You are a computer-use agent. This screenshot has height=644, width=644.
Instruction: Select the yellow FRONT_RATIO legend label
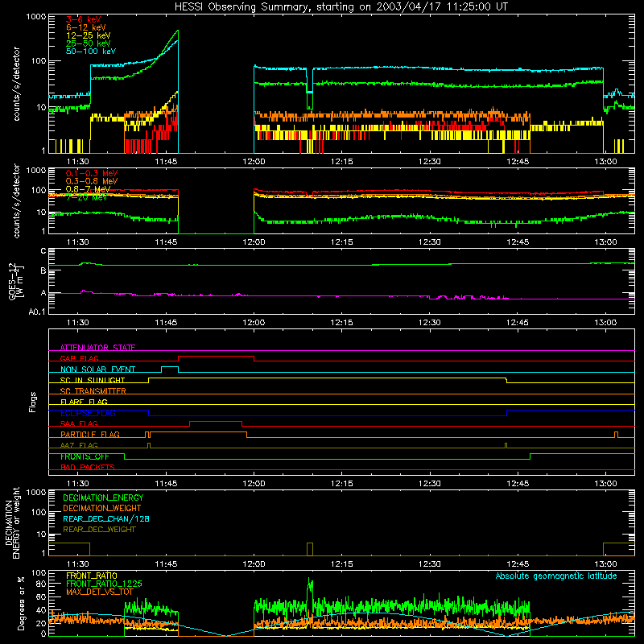92,576
